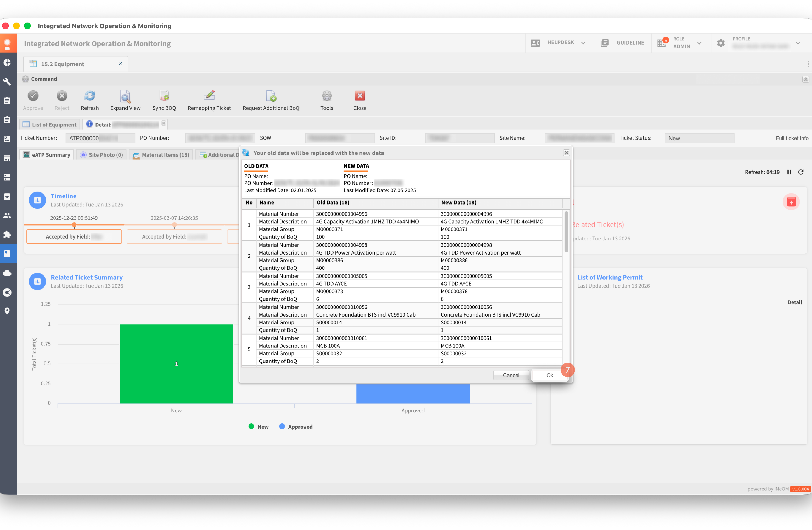Open the Tools gear icon
812x530 pixels.
(326, 96)
